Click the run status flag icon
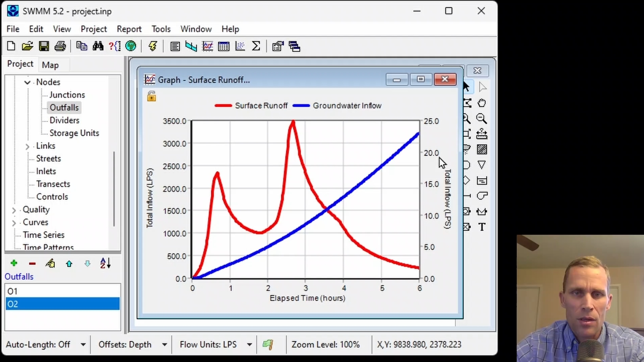 tap(268, 345)
